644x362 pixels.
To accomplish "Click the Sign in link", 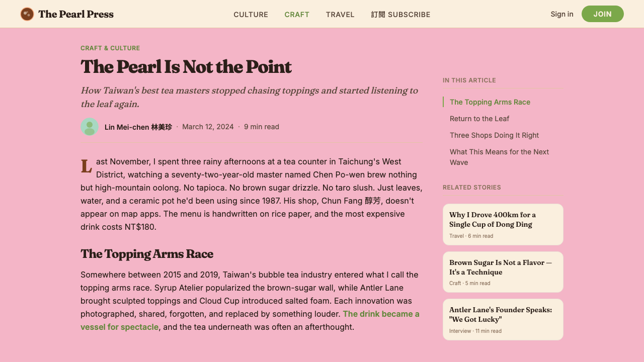I will pyautogui.click(x=562, y=14).
